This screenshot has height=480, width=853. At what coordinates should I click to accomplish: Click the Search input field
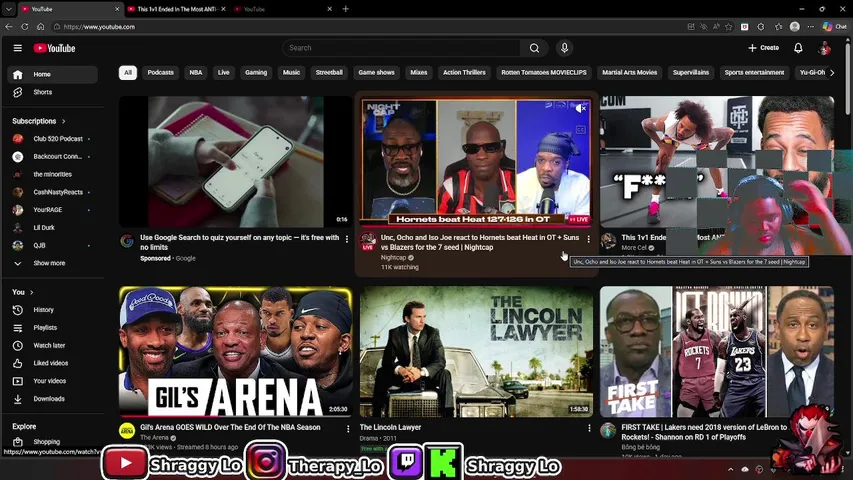tap(401, 48)
